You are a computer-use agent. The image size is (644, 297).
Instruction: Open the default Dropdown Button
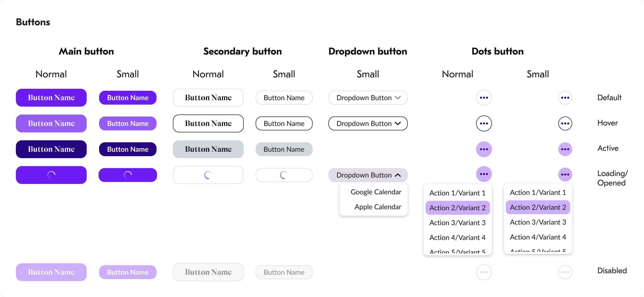(368, 98)
